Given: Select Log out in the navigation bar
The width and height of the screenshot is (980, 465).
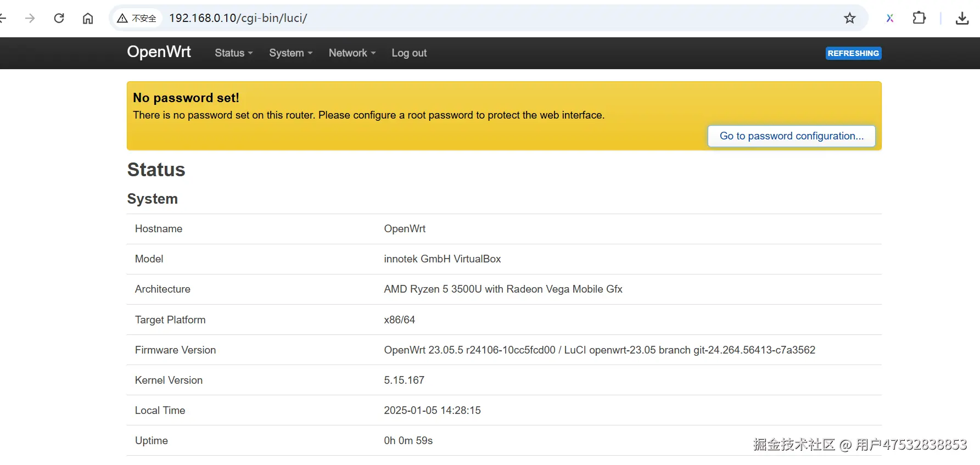Looking at the screenshot, I should [x=409, y=53].
